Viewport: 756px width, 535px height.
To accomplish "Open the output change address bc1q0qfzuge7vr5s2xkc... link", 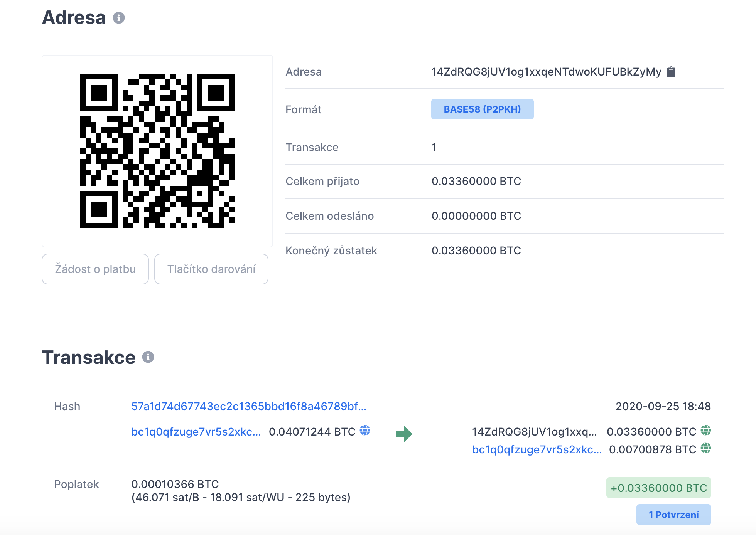I will 537,449.
